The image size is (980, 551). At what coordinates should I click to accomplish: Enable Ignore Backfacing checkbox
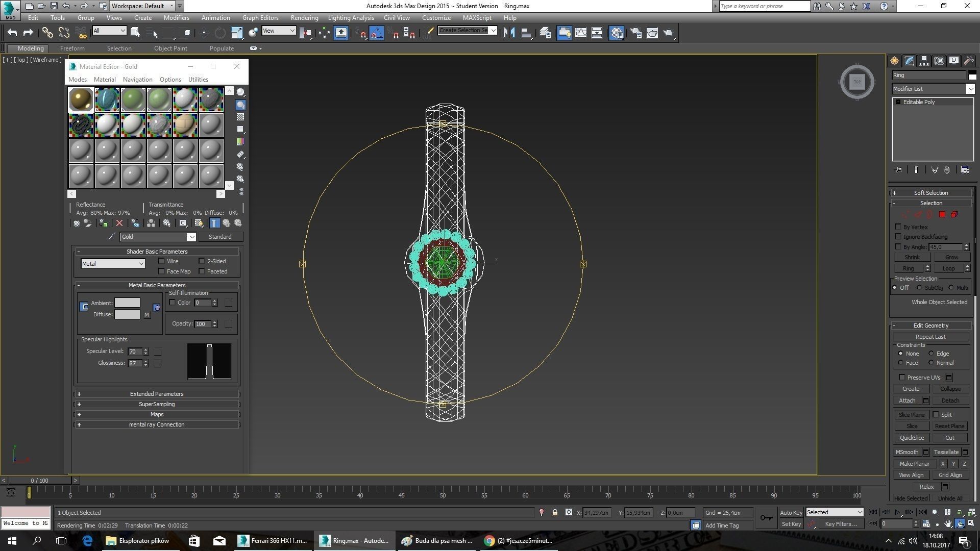point(898,236)
